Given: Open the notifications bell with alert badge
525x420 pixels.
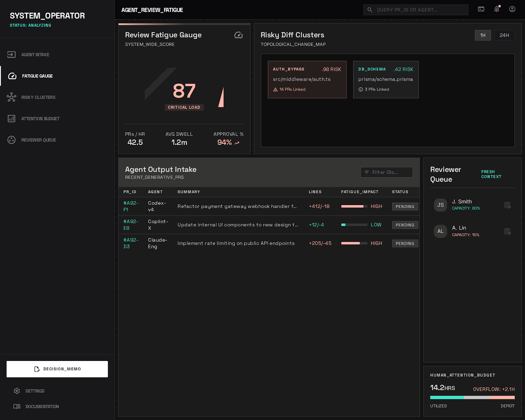Looking at the screenshot, I should [x=496, y=10].
